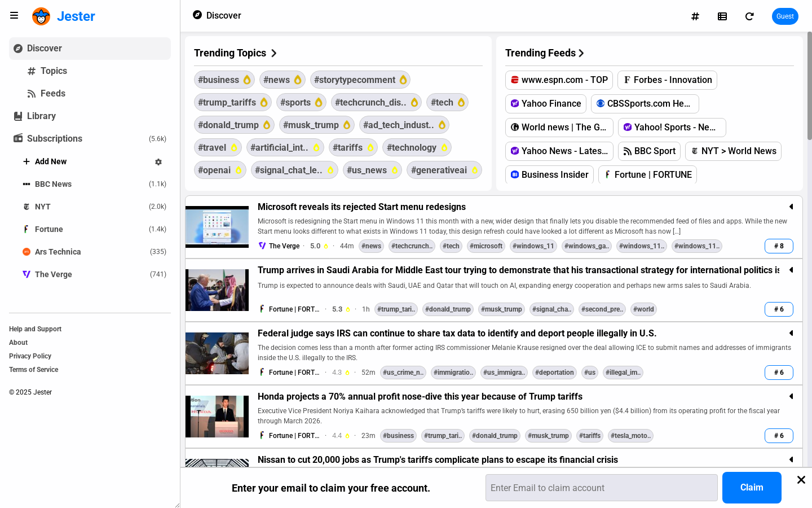Image resolution: width=812 pixels, height=508 pixels.
Task: Open Help and Support link
Action: point(35,329)
